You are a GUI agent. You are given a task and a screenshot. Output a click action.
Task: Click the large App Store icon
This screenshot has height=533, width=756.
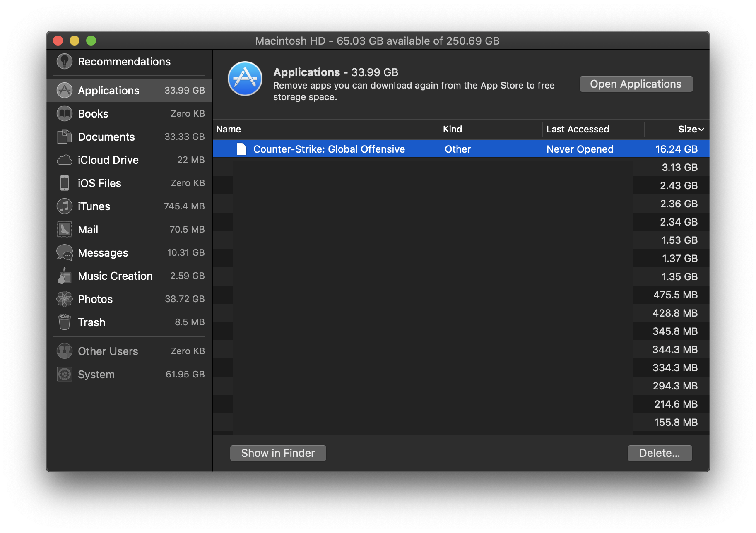245,79
